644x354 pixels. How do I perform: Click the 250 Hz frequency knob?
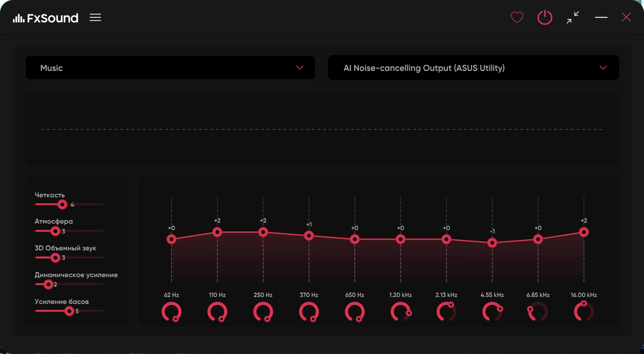pos(263,312)
